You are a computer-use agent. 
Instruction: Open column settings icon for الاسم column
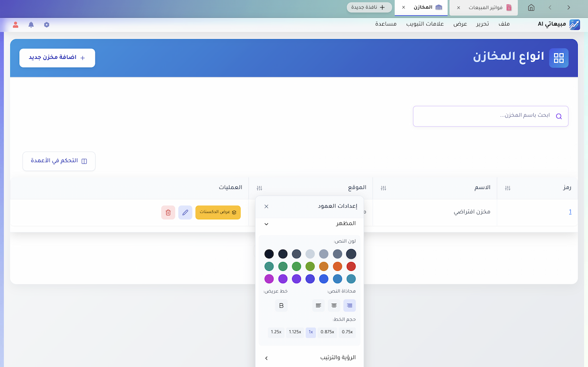point(384,188)
